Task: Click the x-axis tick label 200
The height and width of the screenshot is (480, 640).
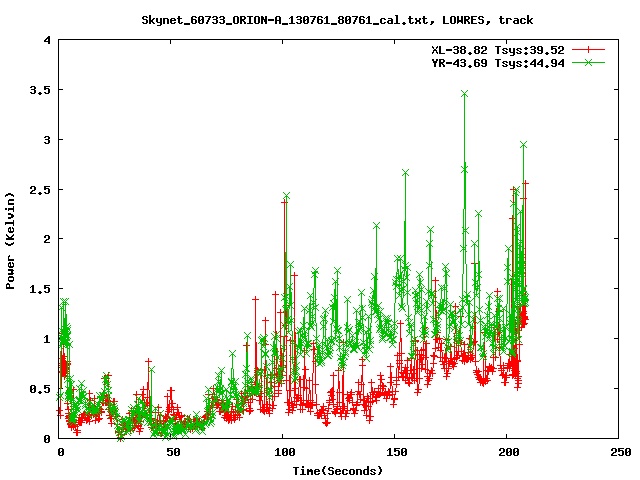Action: click(x=509, y=452)
